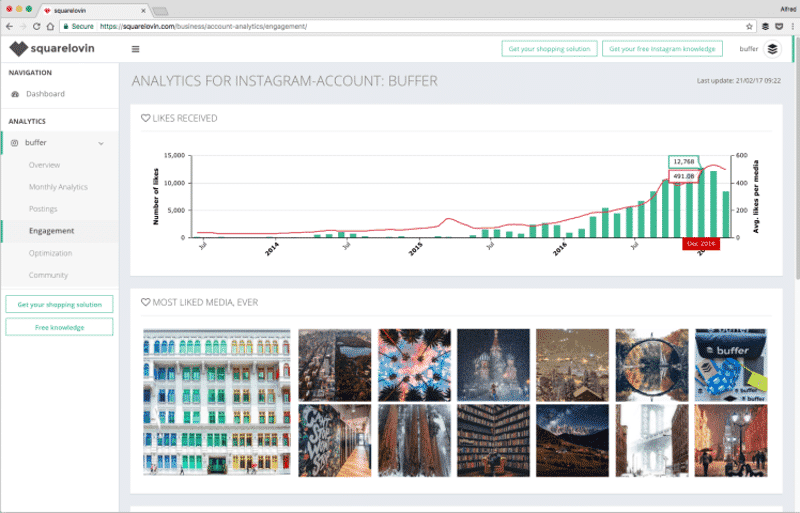800x513 pixels.
Task: Open the Optimization analytics page
Action: [x=51, y=253]
